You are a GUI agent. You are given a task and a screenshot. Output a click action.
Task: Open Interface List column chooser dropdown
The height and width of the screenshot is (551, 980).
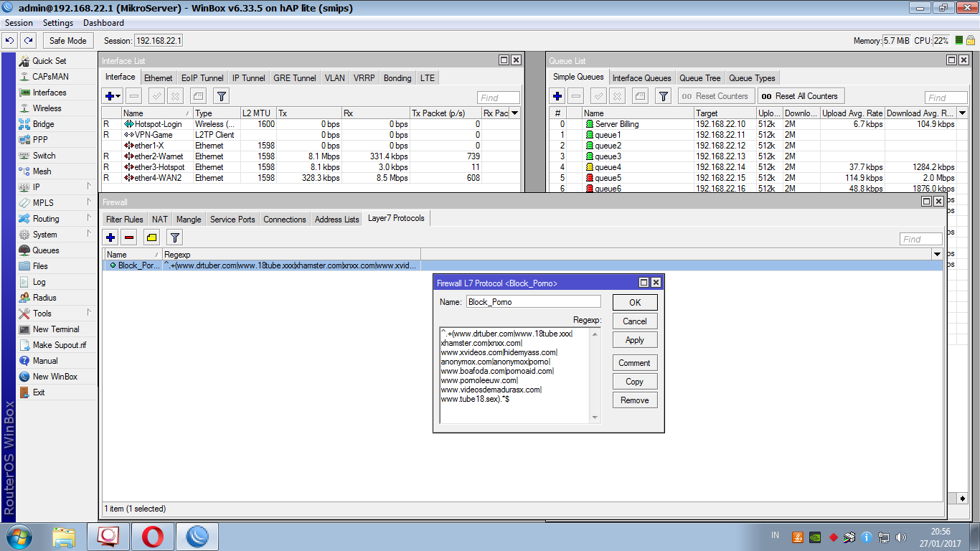514,113
